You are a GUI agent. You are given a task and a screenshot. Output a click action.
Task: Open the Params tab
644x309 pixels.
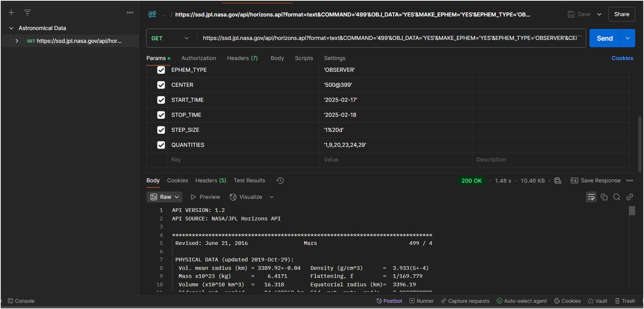point(158,58)
